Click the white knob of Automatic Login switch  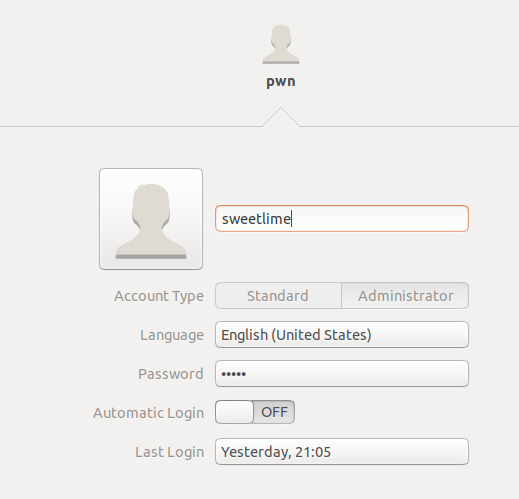(234, 412)
